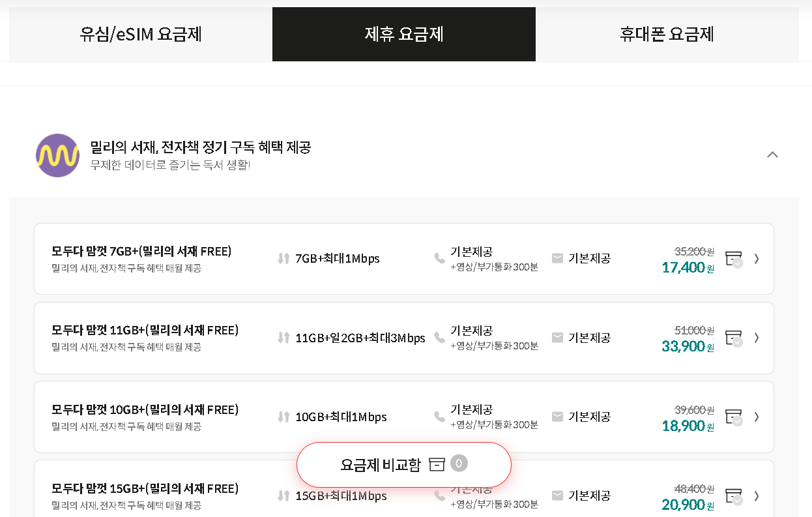Switch to the 휴대폰 요금제 tab
Screen dimensions: 812x517
click(x=667, y=34)
